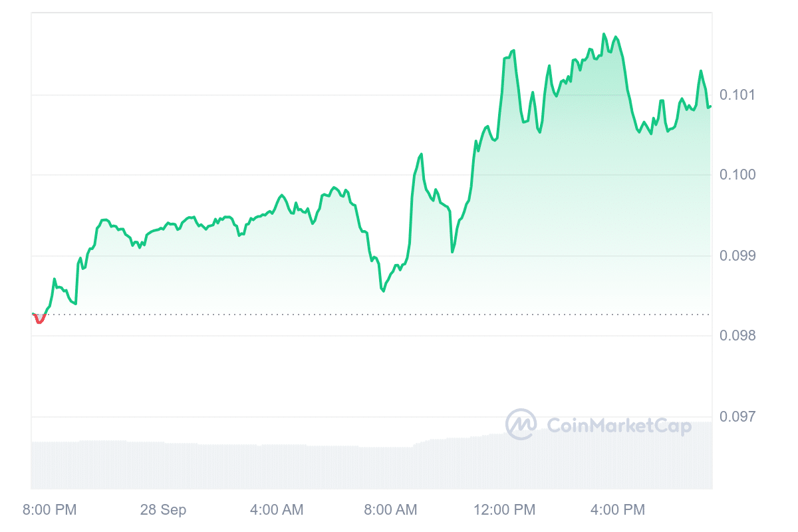Select the 8:00 AM time axis label
The image size is (798, 532).
pyautogui.click(x=390, y=510)
